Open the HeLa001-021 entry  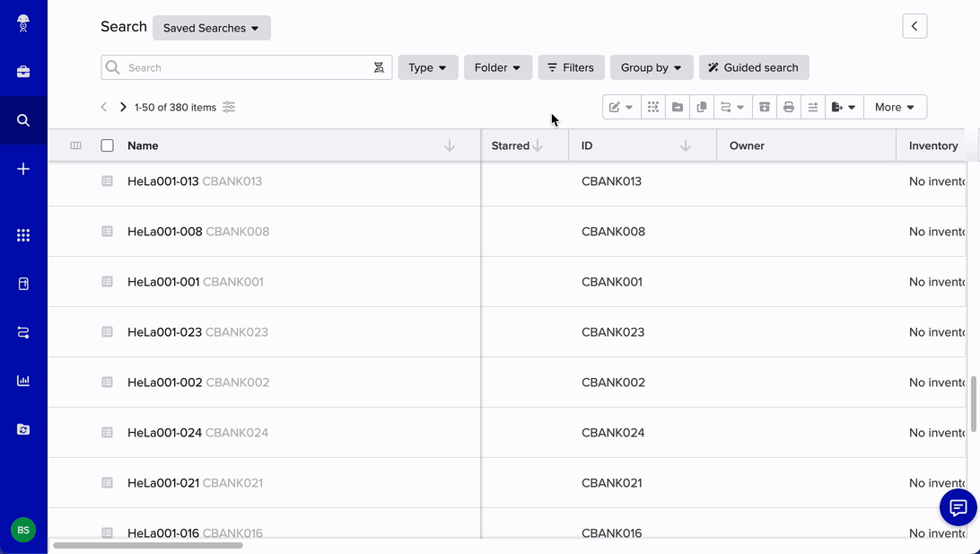163,483
